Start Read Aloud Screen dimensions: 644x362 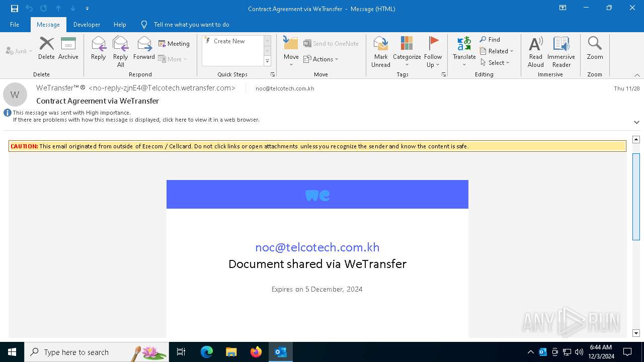coord(536,52)
